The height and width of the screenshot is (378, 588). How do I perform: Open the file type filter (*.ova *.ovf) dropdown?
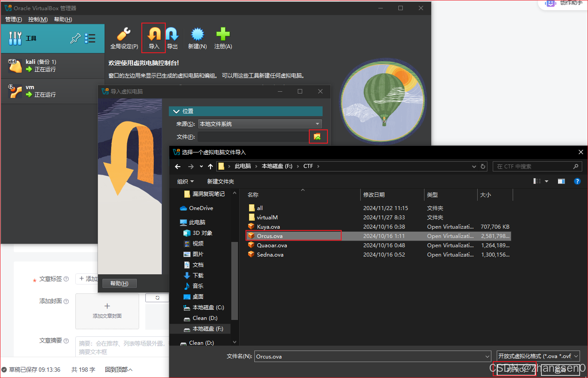pyautogui.click(x=538, y=356)
